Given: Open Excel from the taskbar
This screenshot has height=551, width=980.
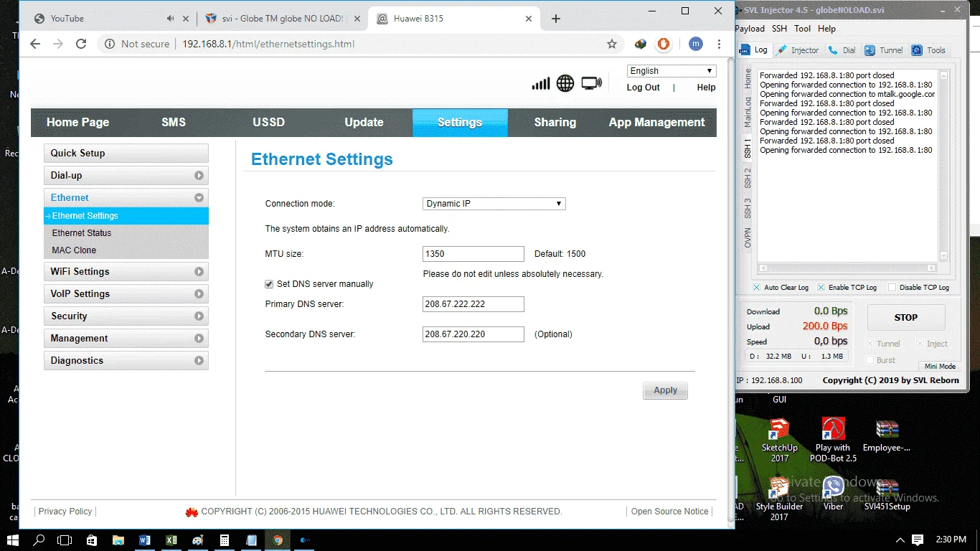Looking at the screenshot, I should (x=171, y=540).
